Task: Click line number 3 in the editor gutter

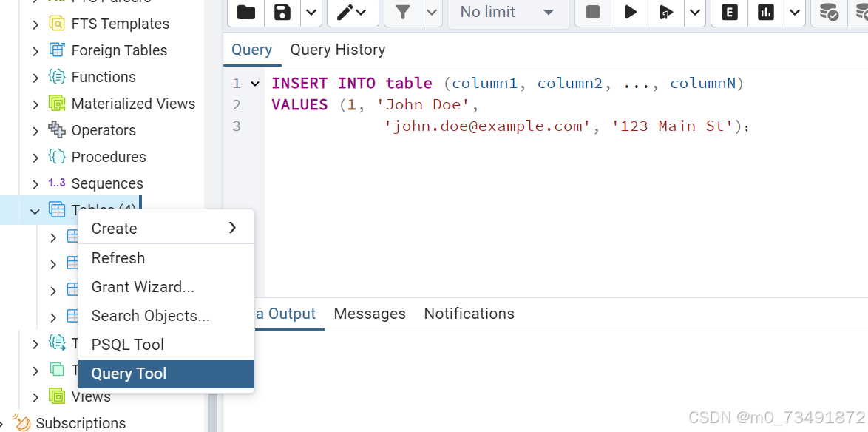Action: click(x=237, y=126)
